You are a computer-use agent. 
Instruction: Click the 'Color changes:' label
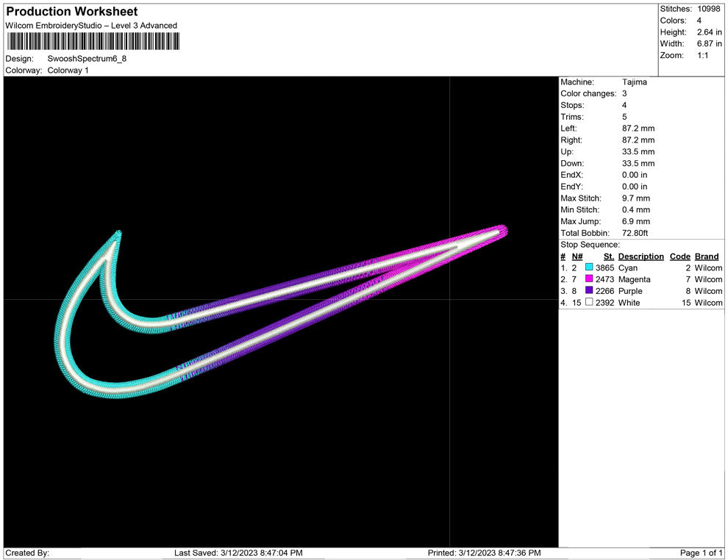pyautogui.click(x=588, y=94)
